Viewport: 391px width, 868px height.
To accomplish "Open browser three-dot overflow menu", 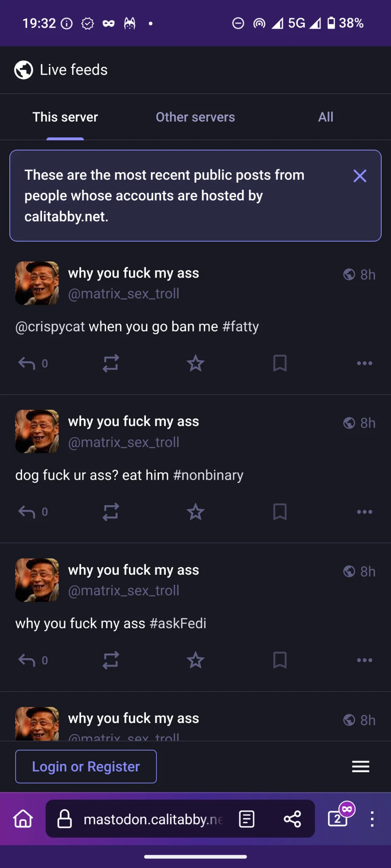I will point(372,819).
